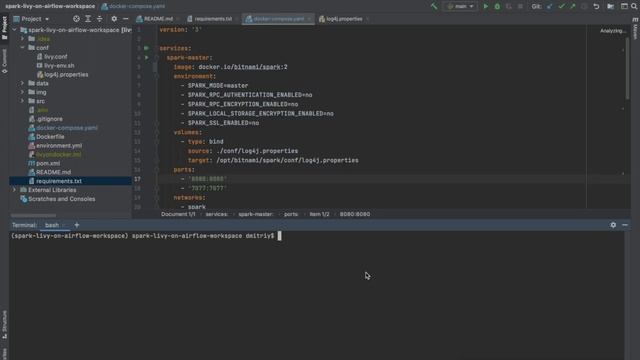Collapse all nodes in the Project panel
Image resolution: width=640 pixels, height=360 pixels.
100,19
